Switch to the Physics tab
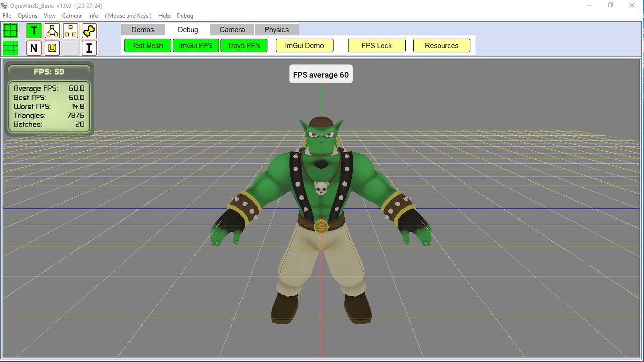644x362 pixels. [277, 29]
